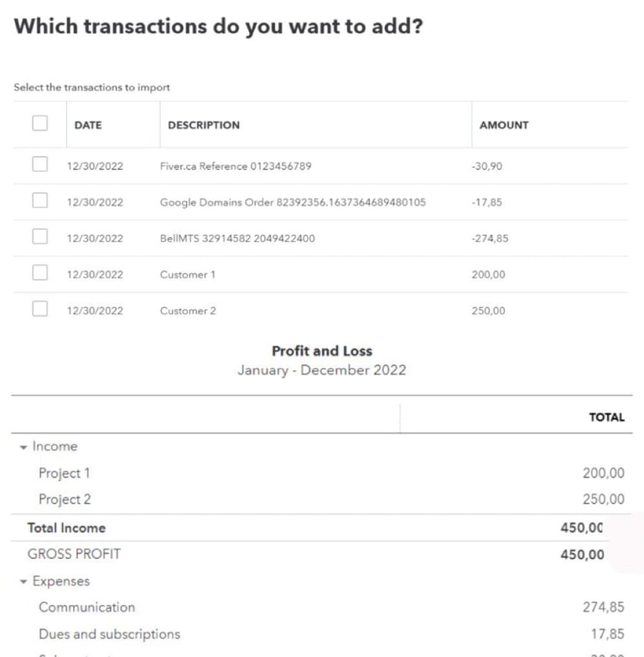
Task: Select the Communication expense row label
Action: (x=86, y=608)
